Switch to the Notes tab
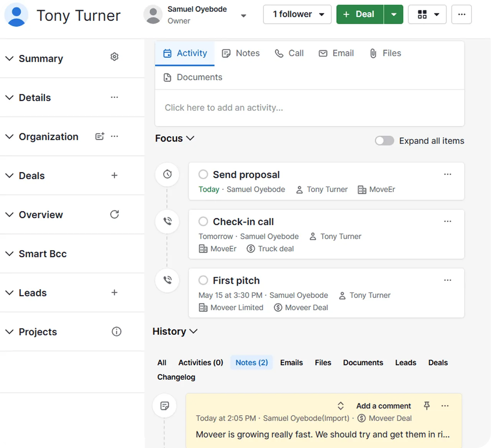 coord(241,53)
